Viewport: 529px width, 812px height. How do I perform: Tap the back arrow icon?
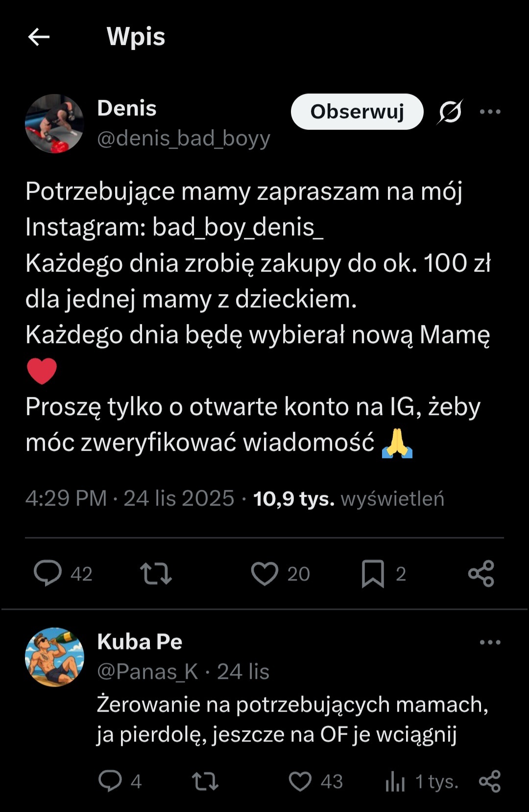[39, 37]
